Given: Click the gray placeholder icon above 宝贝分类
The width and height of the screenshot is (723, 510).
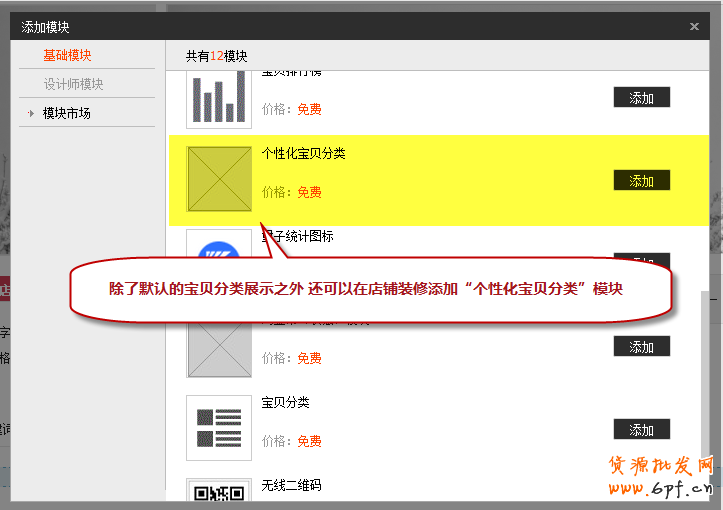Looking at the screenshot, I should point(219,347).
